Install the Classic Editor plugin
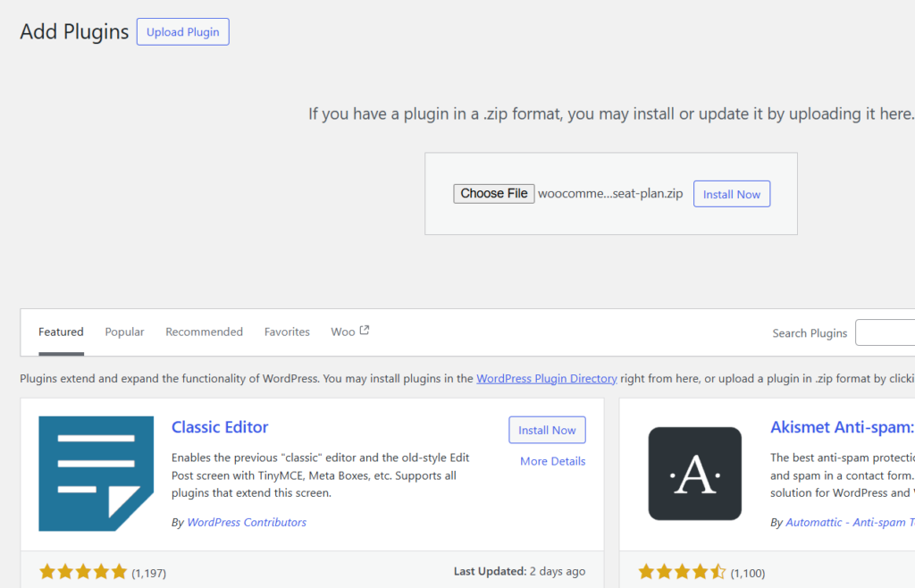The width and height of the screenshot is (915, 588). (547, 430)
